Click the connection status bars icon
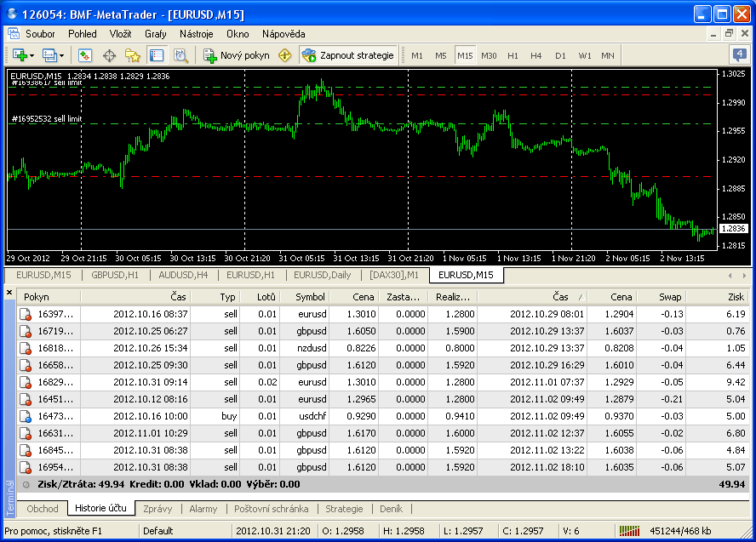756x542 pixels. point(629,531)
